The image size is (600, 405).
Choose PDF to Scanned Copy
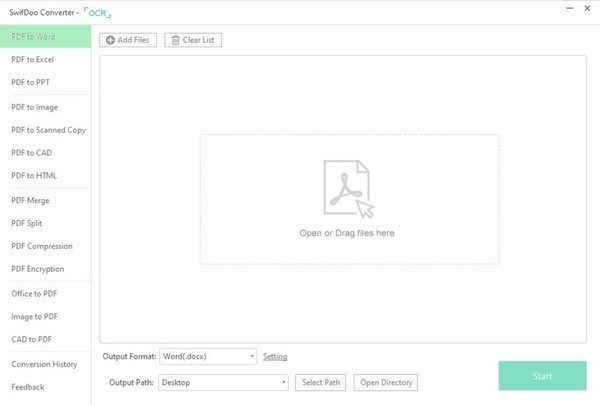click(x=46, y=130)
